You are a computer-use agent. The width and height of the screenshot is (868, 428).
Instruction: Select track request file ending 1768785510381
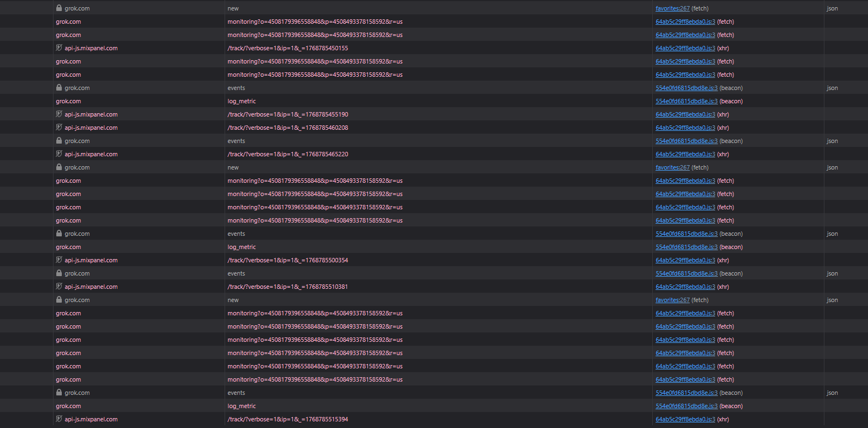click(287, 287)
